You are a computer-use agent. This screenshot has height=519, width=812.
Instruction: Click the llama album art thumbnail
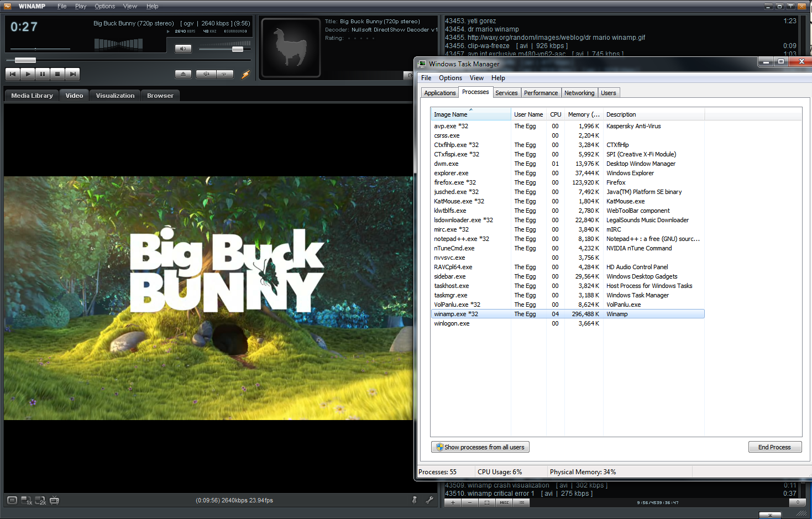click(291, 48)
